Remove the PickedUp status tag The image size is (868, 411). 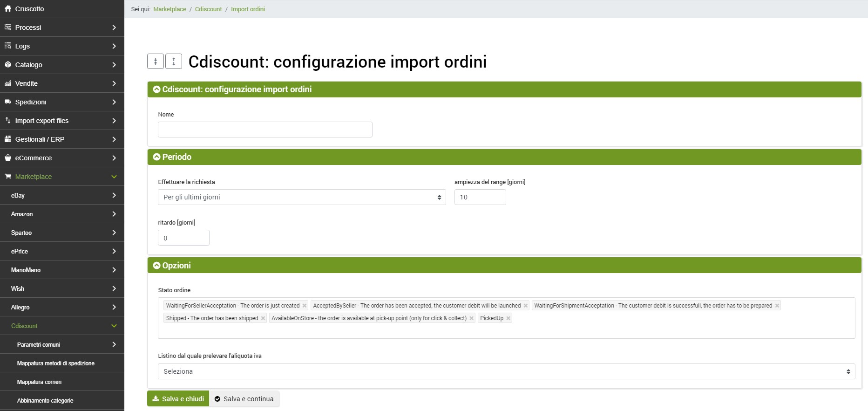[508, 318]
